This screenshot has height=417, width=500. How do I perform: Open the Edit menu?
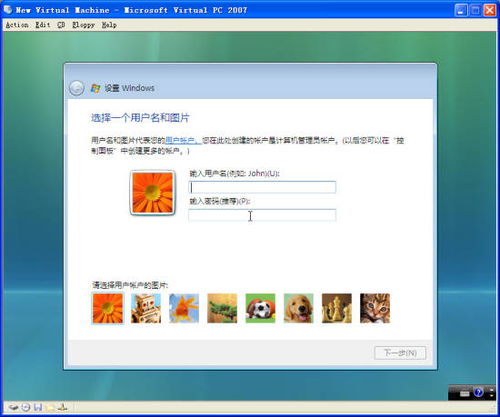pos(43,25)
